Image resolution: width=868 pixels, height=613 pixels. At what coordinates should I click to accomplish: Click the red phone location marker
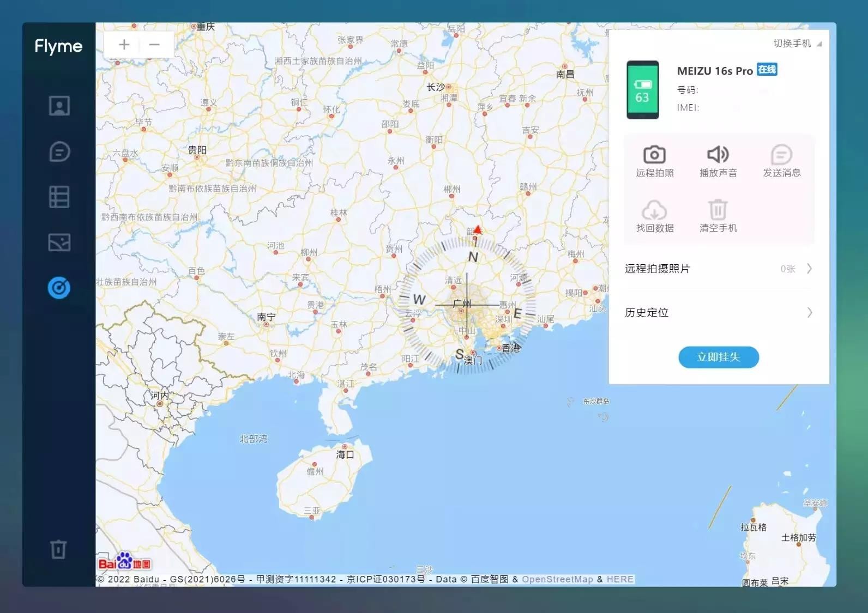click(x=478, y=230)
